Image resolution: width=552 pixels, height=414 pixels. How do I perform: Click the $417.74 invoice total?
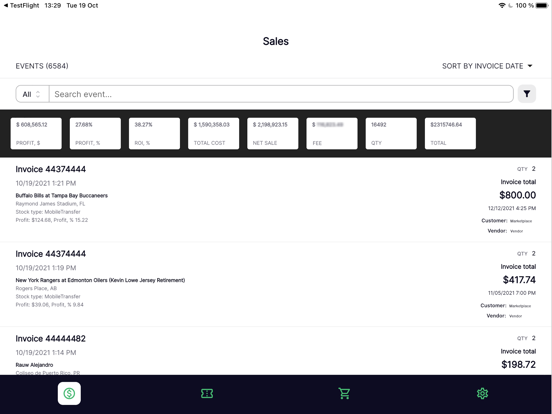click(519, 280)
